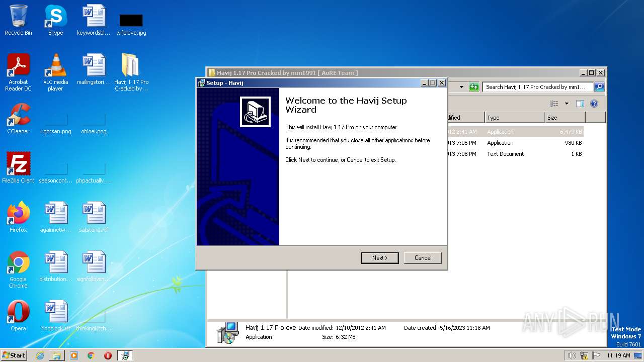
Task: Click Havij 1.17 Pro.exe details pane icon
Action: pyautogui.click(x=227, y=333)
